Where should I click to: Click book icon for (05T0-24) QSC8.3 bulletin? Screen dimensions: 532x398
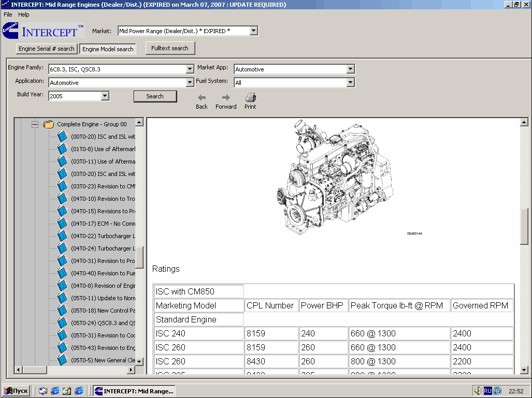click(x=63, y=323)
